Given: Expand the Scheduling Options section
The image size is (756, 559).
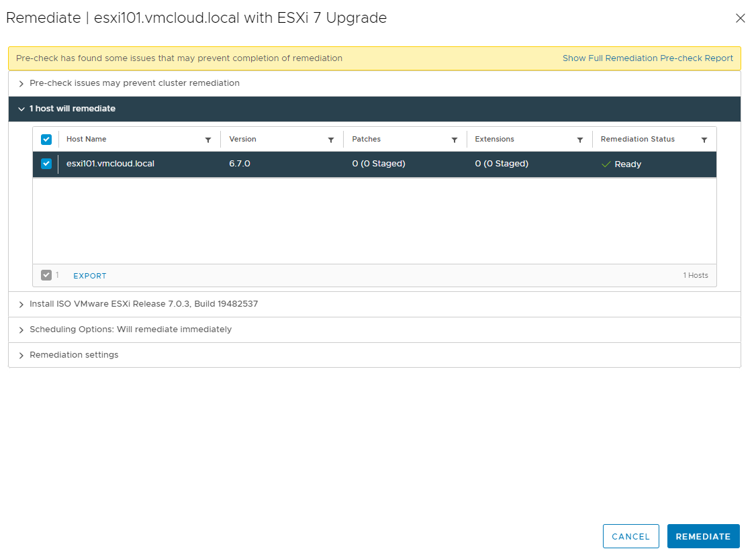Looking at the screenshot, I should pyautogui.click(x=21, y=329).
